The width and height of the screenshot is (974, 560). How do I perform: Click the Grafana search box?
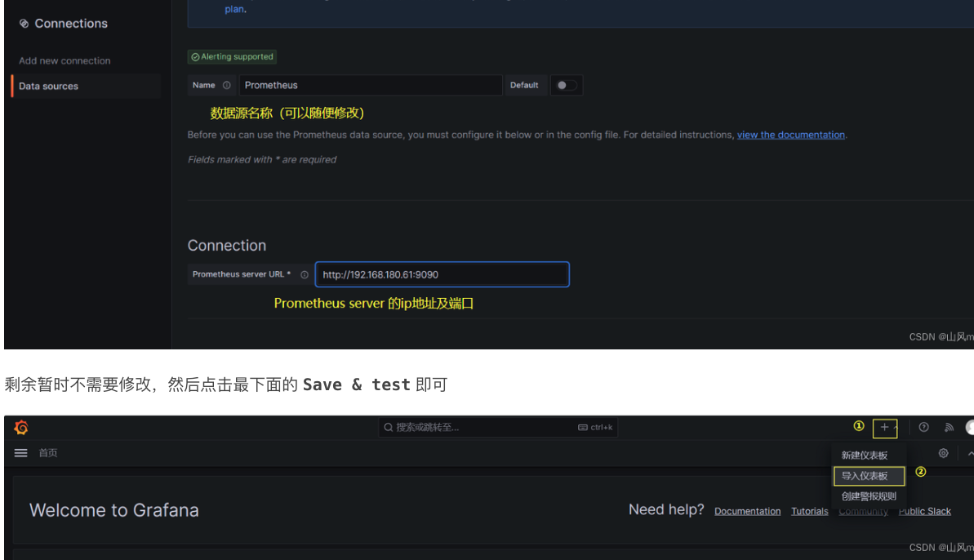[497, 427]
